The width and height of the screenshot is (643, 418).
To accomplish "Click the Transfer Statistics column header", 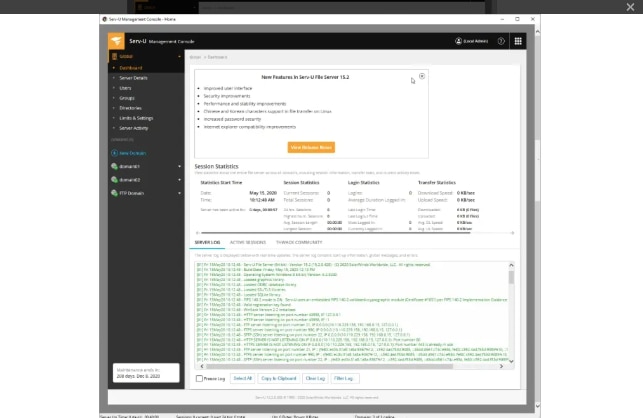I will pos(437,183).
